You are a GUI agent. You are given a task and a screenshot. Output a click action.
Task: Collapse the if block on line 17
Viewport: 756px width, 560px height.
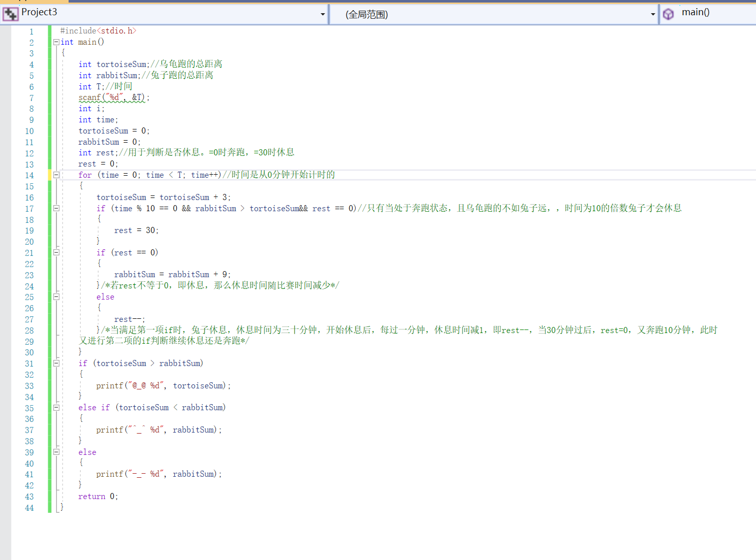tap(56, 208)
